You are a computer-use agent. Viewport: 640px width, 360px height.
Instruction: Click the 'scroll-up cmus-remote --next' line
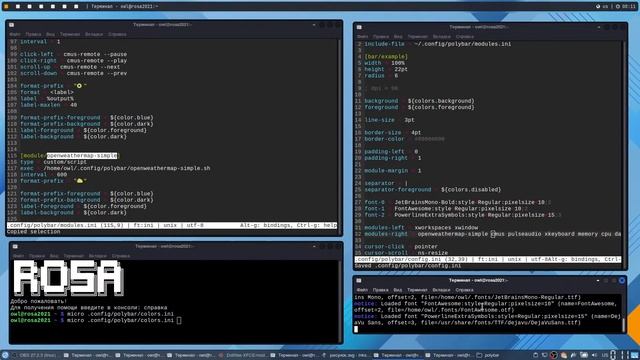click(70, 67)
